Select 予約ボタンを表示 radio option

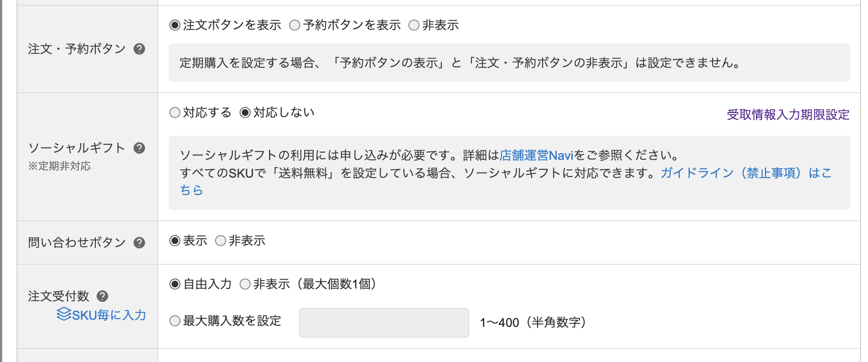tap(295, 26)
